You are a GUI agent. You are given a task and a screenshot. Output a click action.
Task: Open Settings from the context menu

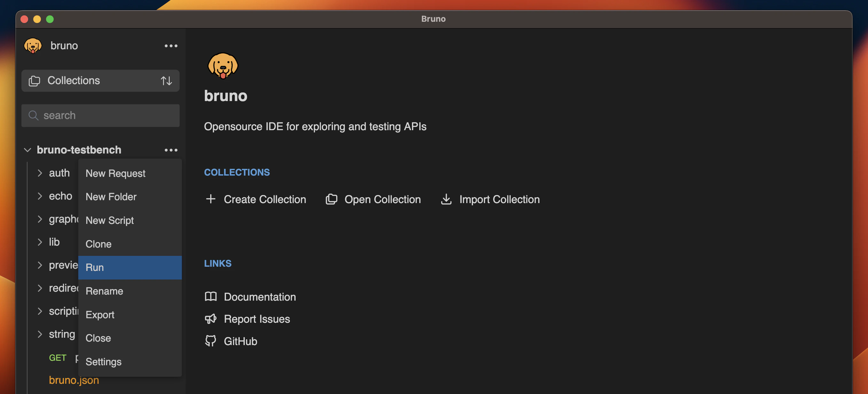[x=104, y=362]
